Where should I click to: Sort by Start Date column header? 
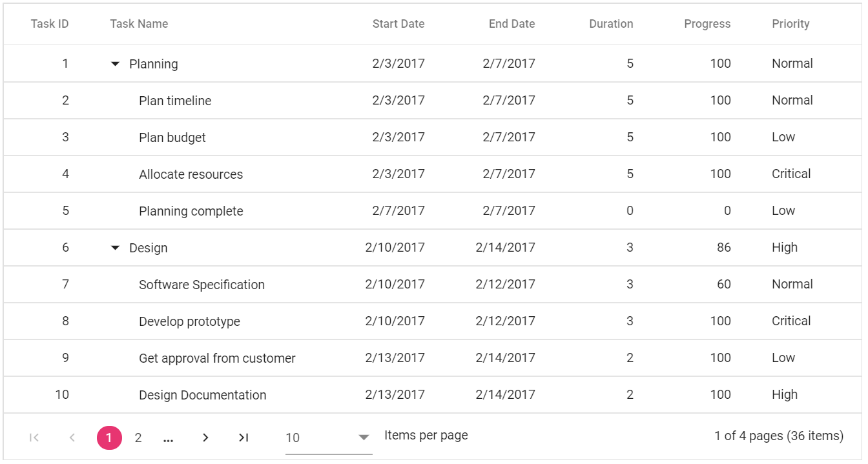[398, 24]
